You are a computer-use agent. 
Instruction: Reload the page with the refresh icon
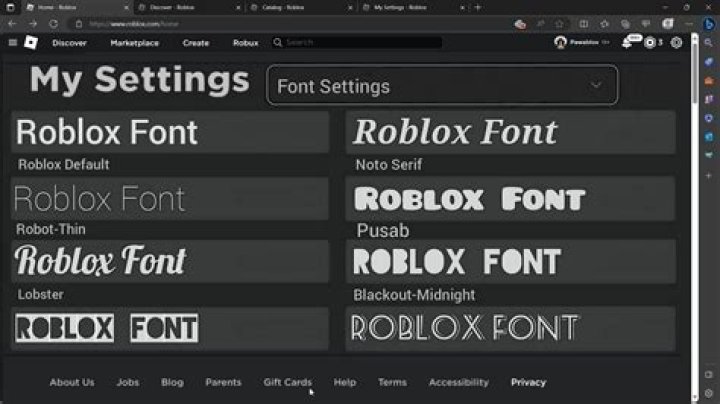click(x=54, y=24)
